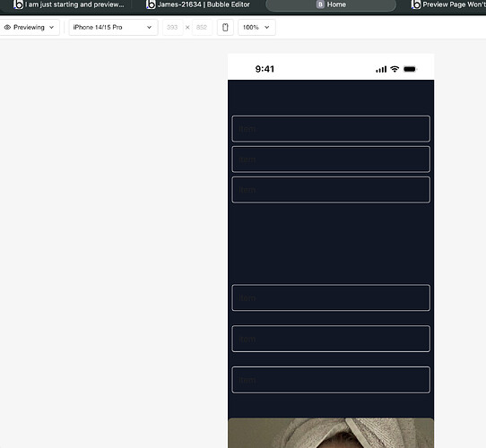The image size is (486, 448).
Task: Switch to the 'I am just starting and preview' tab
Action: coord(68,4)
